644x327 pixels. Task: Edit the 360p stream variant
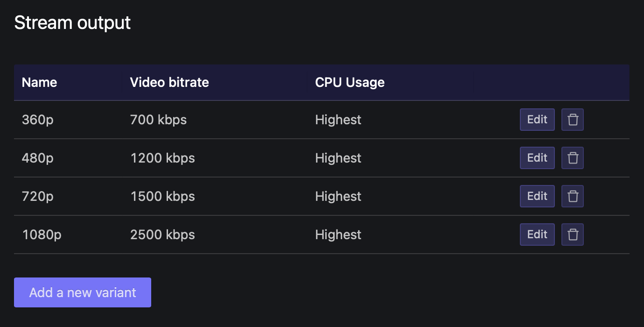(x=537, y=120)
